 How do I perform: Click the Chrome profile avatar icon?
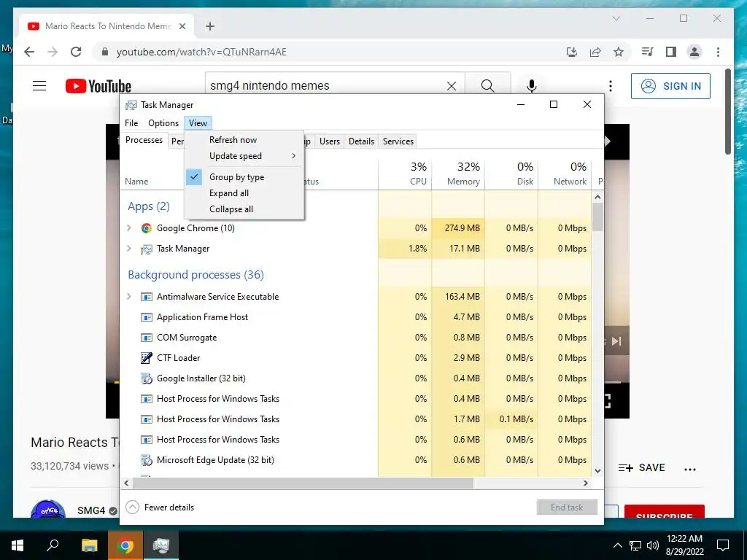694,52
